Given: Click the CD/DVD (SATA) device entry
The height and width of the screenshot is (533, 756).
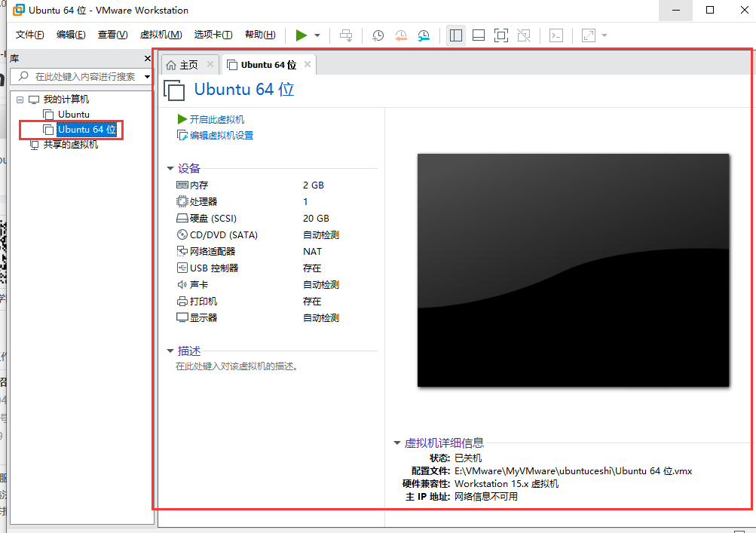Looking at the screenshot, I should [x=217, y=235].
